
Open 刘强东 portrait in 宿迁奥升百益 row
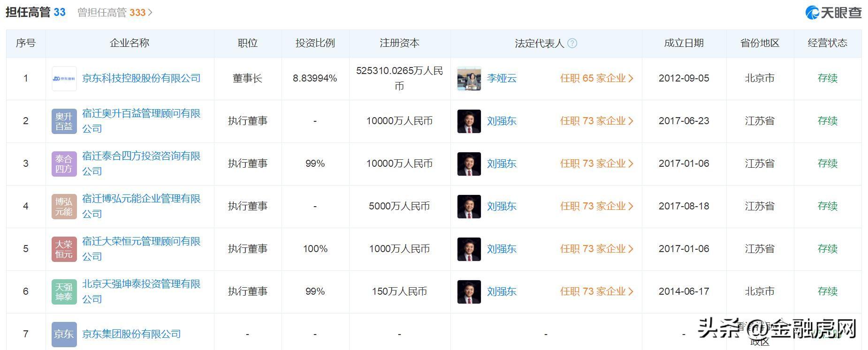469,121
